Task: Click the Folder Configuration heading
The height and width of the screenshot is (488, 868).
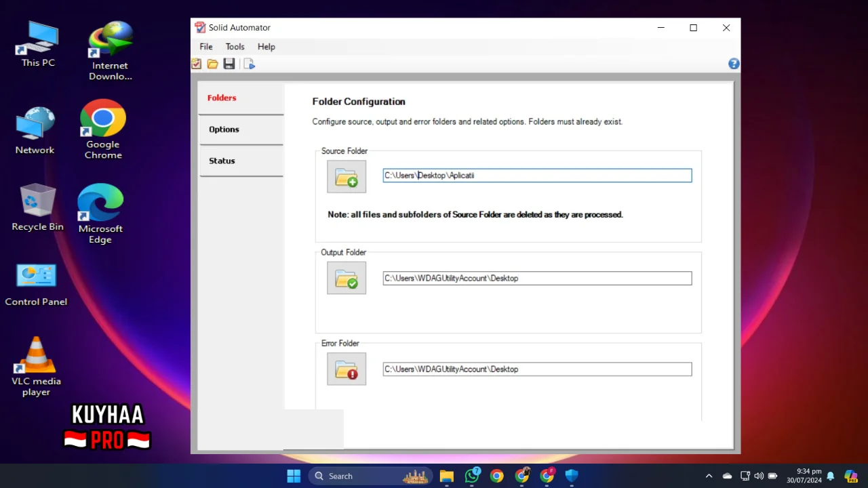Action: pyautogui.click(x=359, y=102)
